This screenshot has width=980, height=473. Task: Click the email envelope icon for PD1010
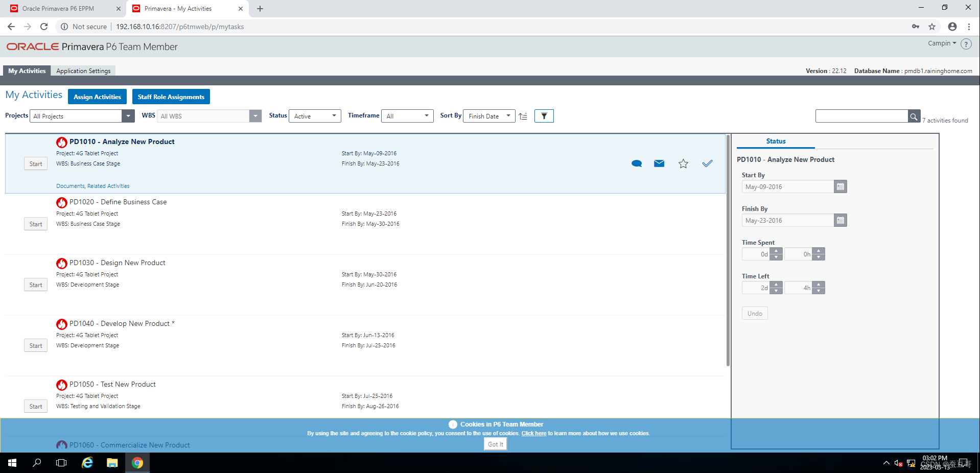(x=659, y=163)
